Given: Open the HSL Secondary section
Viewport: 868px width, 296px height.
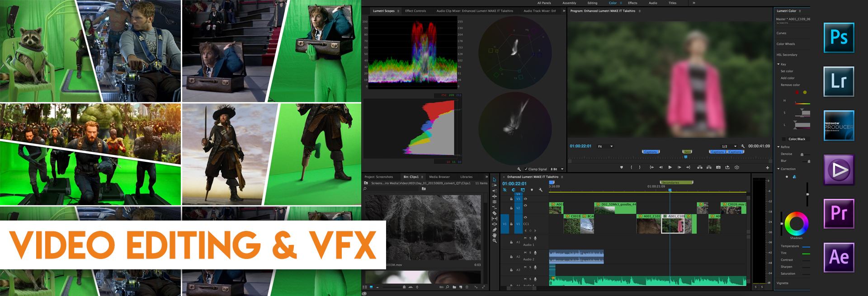Looking at the screenshot, I should point(787,55).
